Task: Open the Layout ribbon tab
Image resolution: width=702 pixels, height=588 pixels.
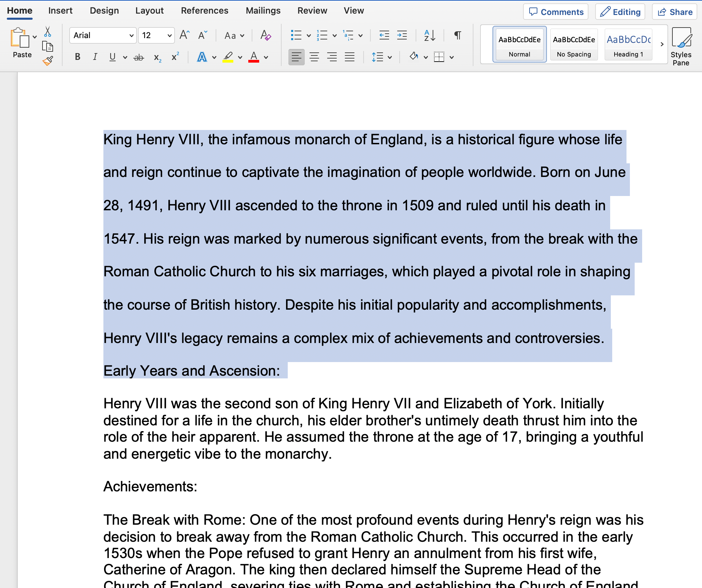Action: [149, 11]
